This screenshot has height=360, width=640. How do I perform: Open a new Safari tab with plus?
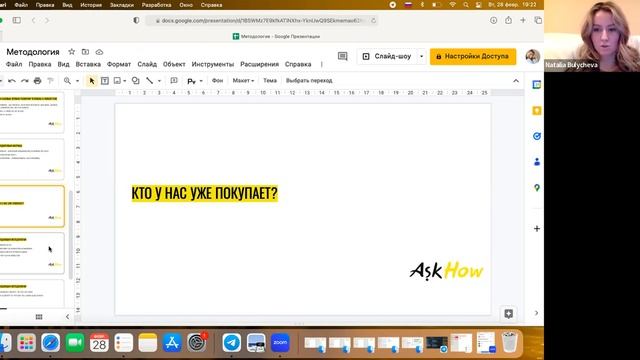tap(523, 20)
